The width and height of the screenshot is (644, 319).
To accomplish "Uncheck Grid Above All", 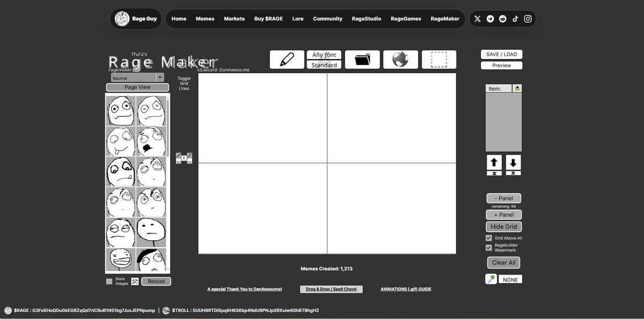I will point(489,238).
